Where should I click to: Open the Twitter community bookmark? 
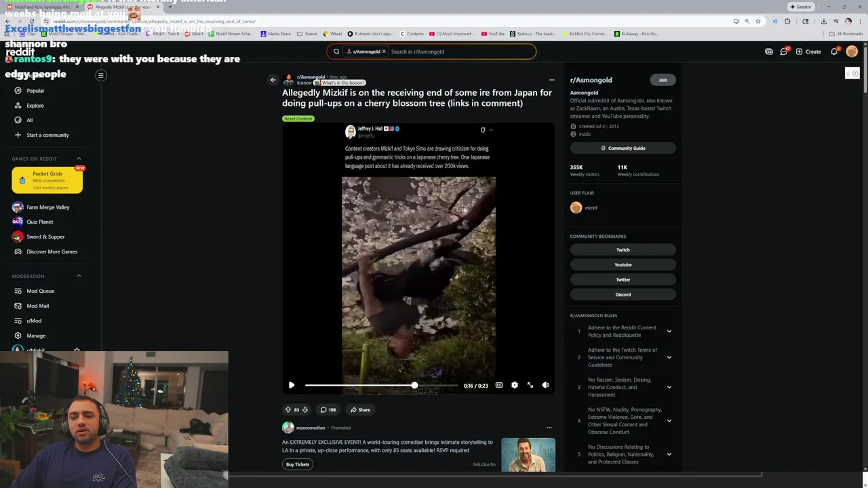point(623,279)
